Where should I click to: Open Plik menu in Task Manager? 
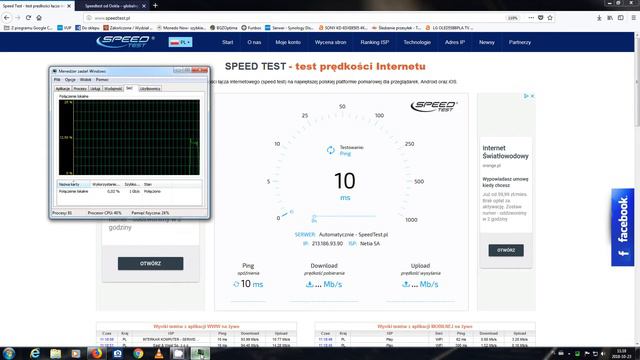click(57, 80)
